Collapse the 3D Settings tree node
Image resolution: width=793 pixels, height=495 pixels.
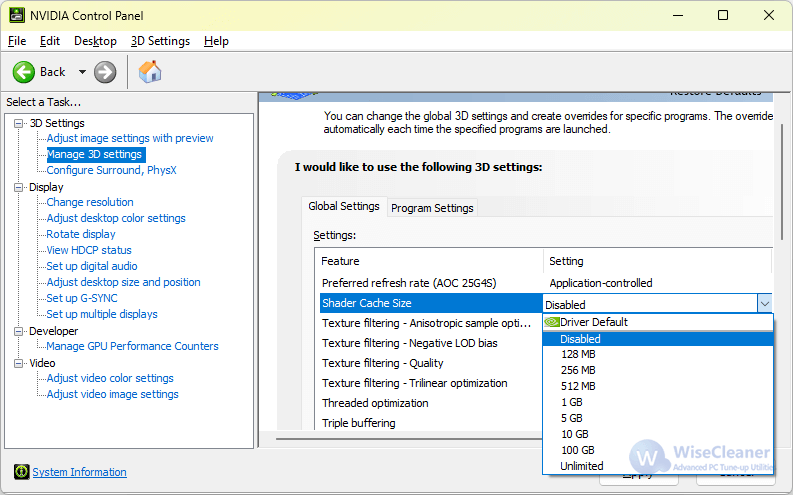click(x=19, y=123)
